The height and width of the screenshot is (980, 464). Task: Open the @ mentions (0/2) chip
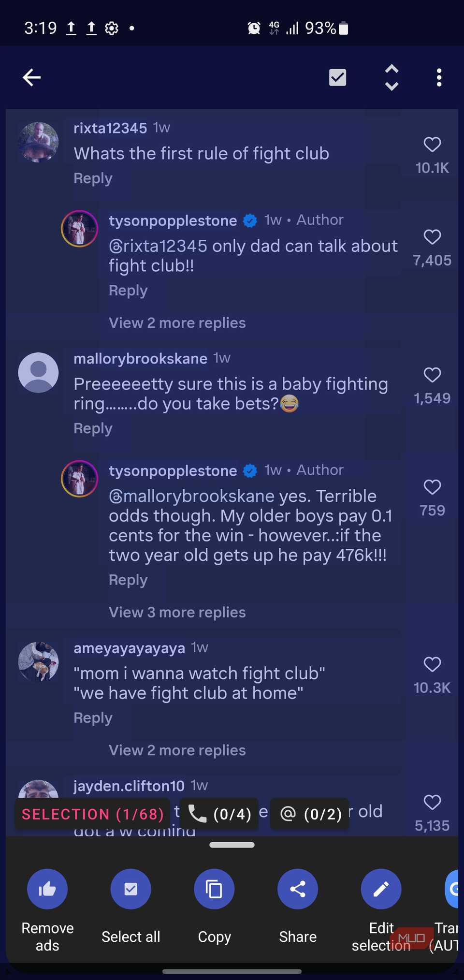[309, 814]
